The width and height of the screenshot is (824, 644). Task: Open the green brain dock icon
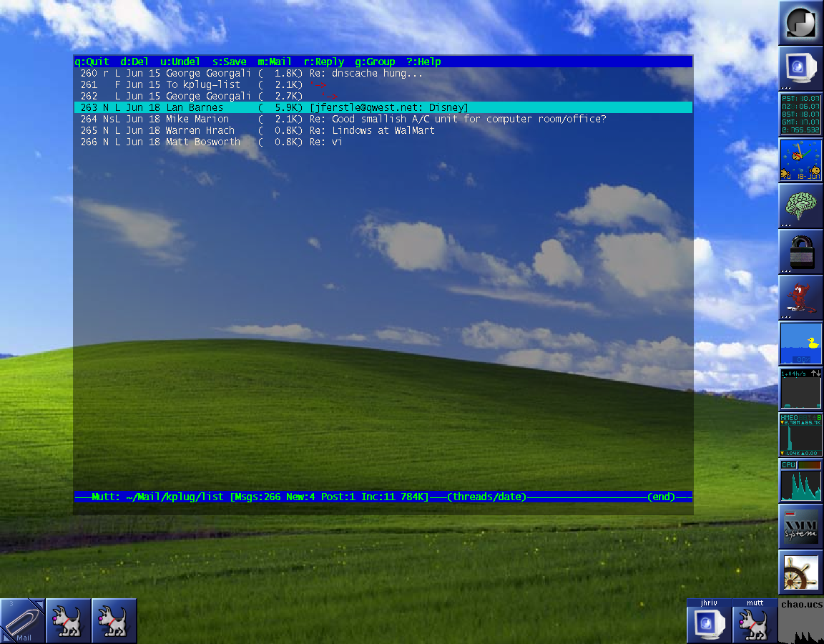[801, 206]
